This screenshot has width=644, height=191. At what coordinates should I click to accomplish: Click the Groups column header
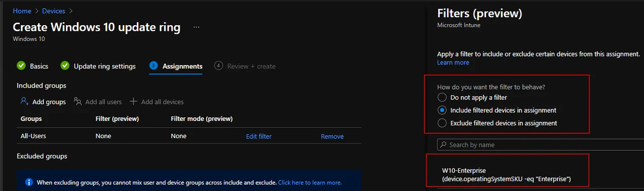point(31,119)
